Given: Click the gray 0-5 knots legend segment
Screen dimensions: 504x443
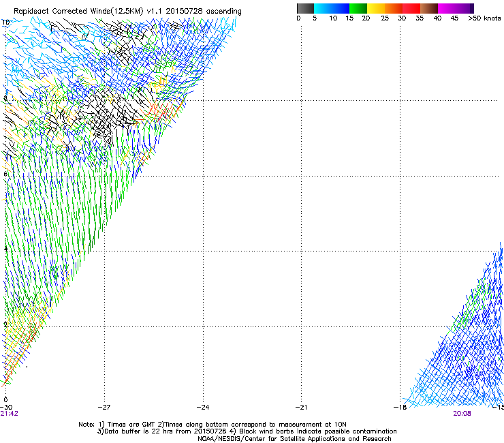Looking at the screenshot, I should 305,8.
